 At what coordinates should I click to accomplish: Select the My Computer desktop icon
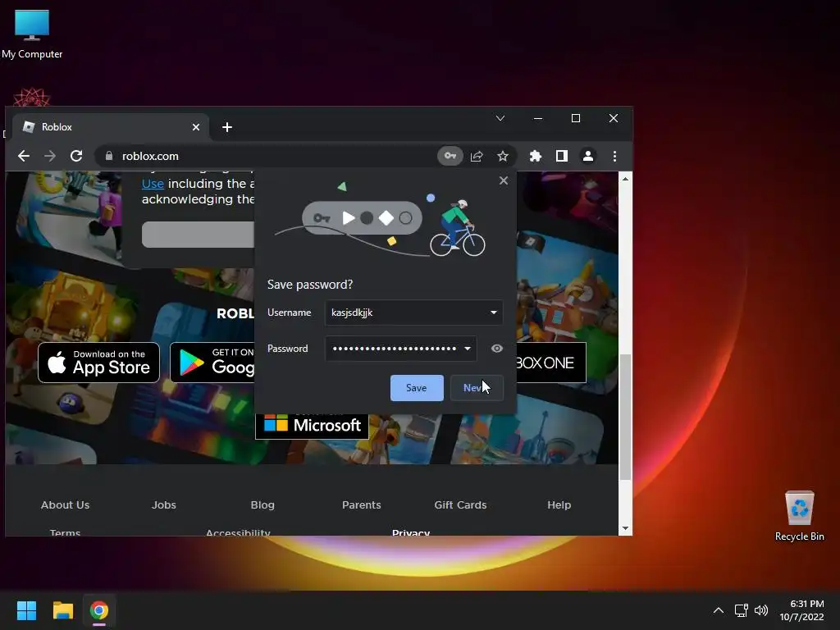[32, 34]
